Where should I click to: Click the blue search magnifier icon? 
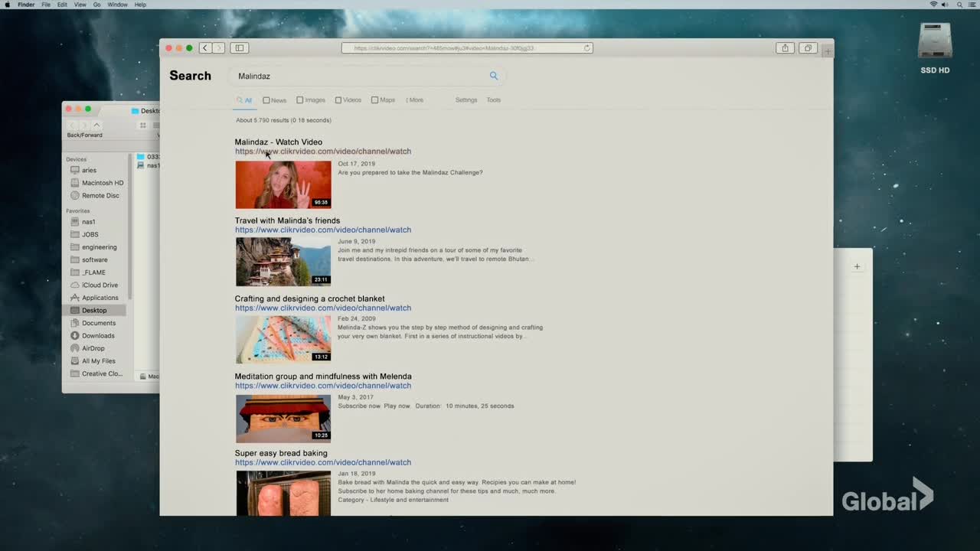(x=494, y=76)
